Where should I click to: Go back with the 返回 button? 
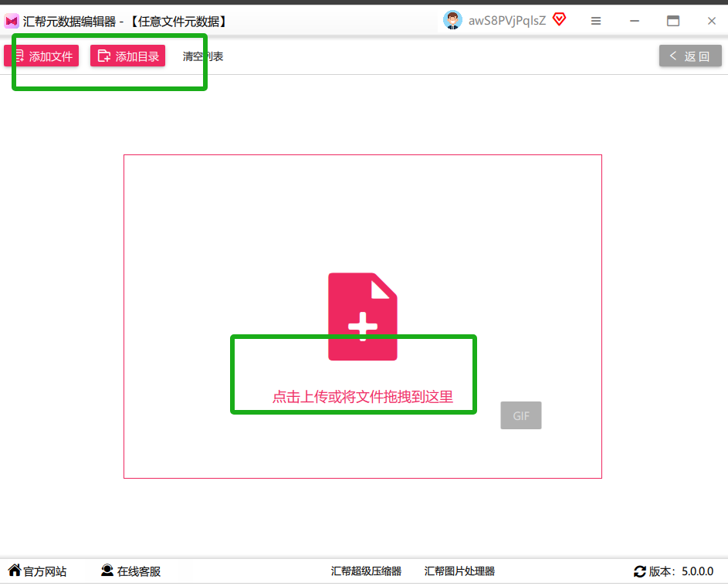tap(690, 56)
